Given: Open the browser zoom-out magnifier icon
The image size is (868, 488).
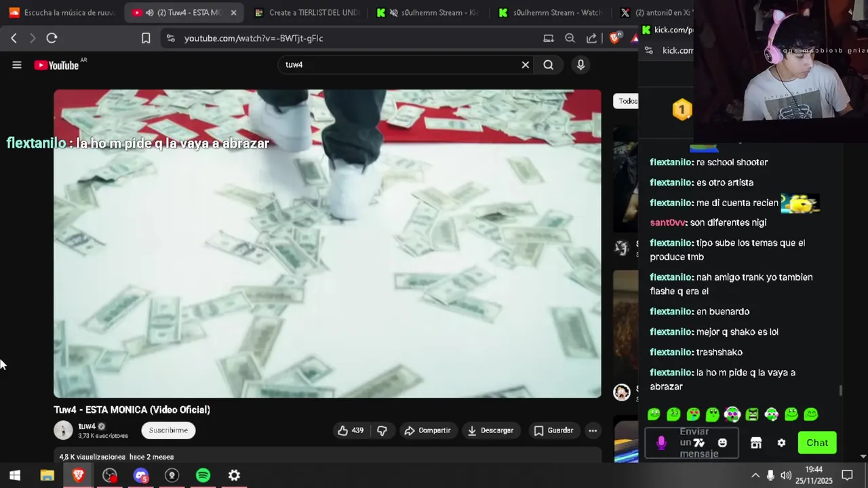Looking at the screenshot, I should coord(570,38).
